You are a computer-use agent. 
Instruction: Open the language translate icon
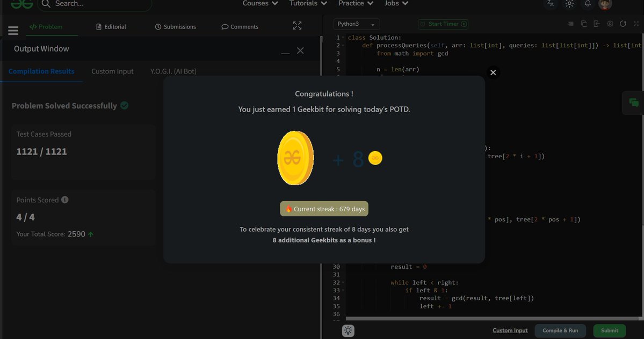[x=551, y=4]
